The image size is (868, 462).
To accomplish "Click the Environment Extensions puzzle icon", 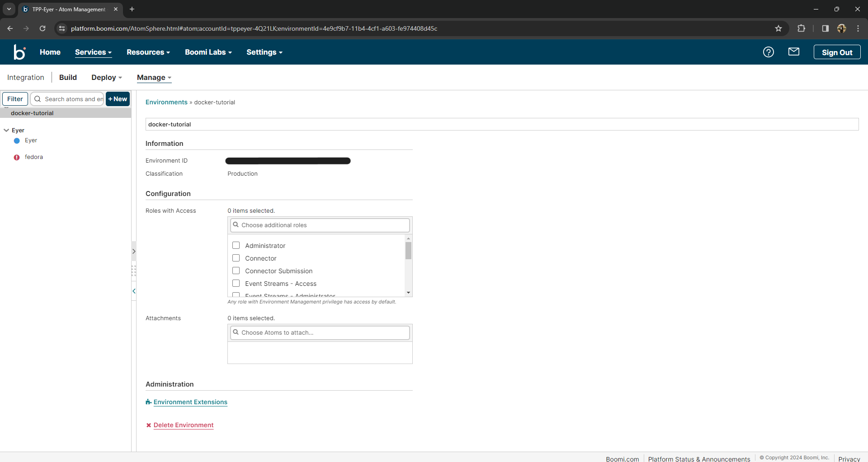I will click(148, 402).
